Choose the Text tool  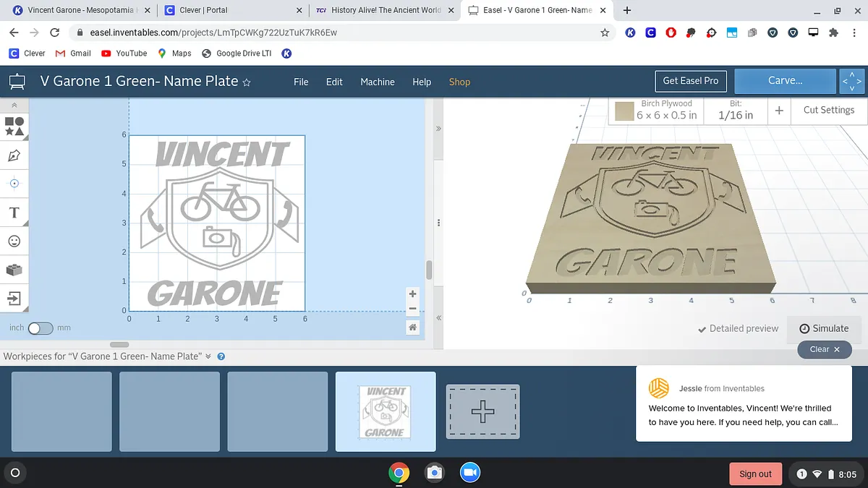[14, 213]
